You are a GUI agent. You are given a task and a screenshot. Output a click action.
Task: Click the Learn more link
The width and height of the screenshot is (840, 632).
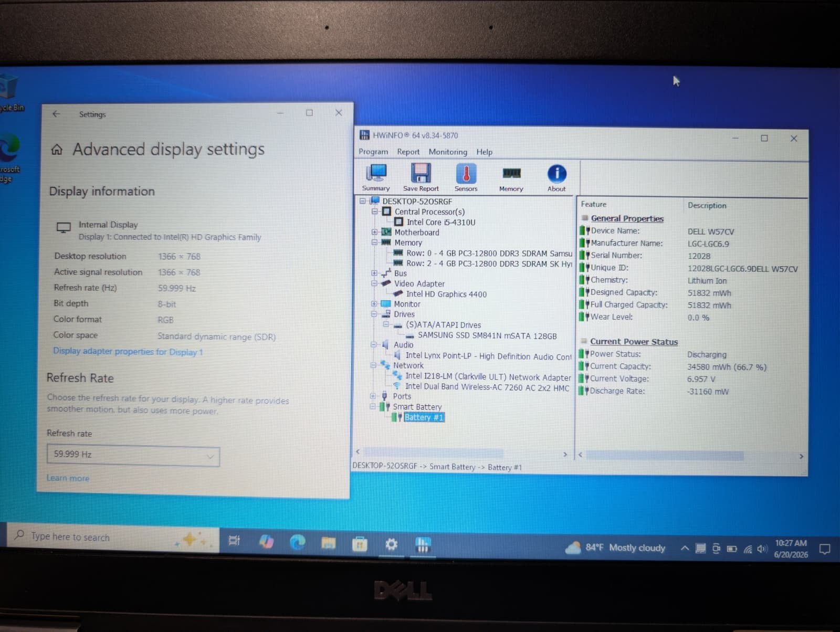point(68,478)
